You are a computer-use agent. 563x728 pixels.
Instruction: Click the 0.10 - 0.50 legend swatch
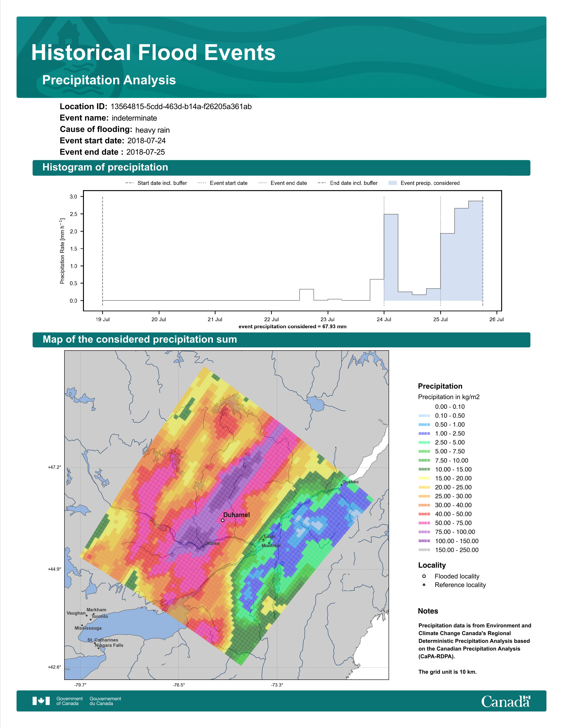coord(424,416)
